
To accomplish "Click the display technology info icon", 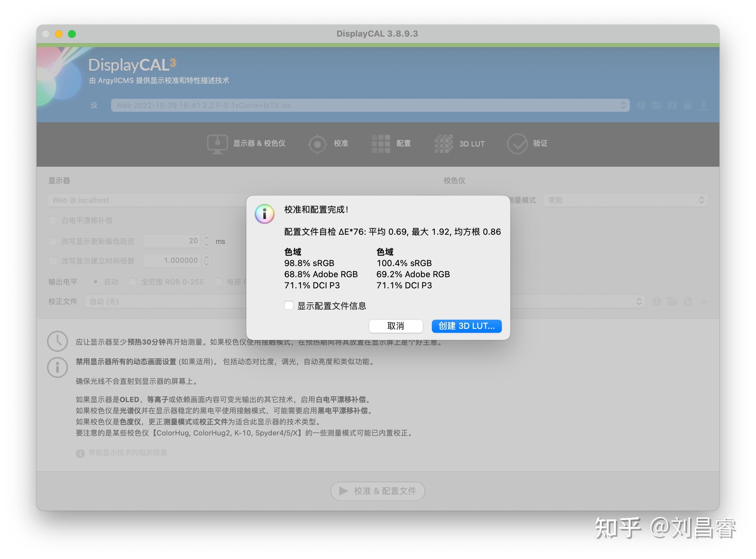I will 80,453.
